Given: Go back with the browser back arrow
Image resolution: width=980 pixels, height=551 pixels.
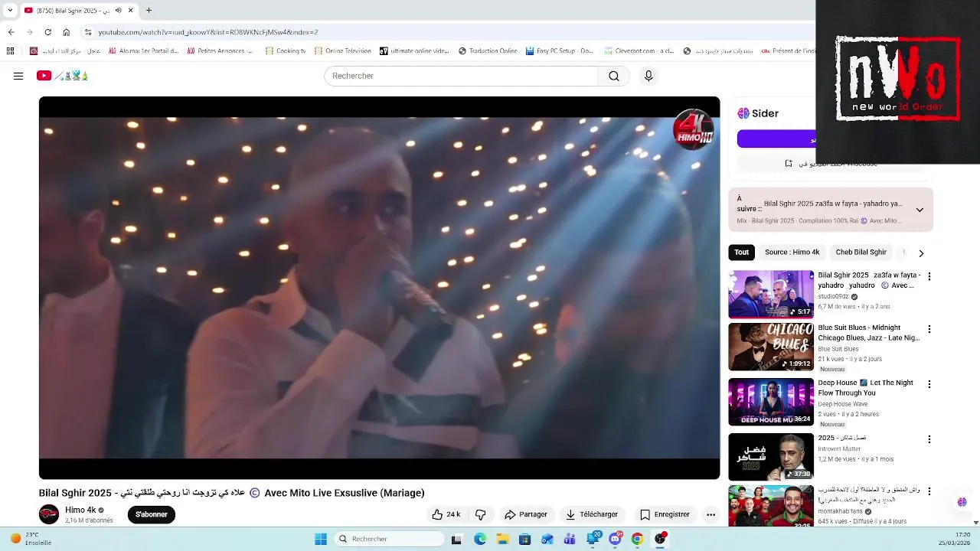Looking at the screenshot, I should [x=11, y=32].
